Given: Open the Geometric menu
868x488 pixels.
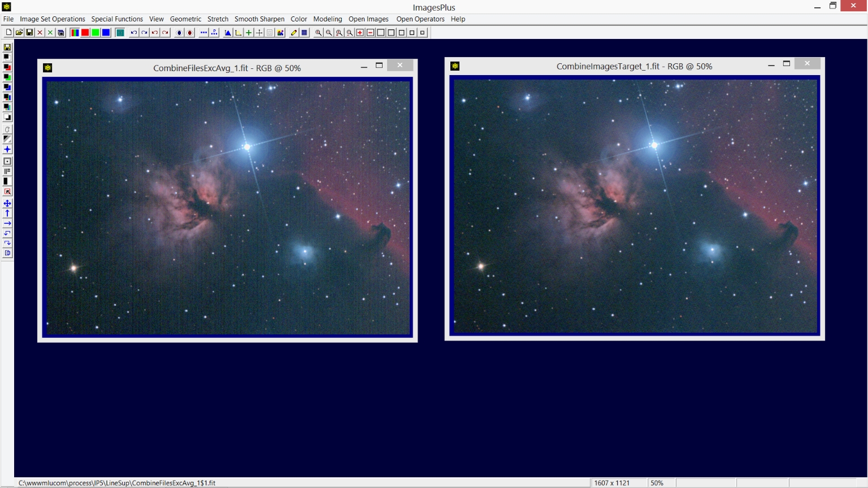Looking at the screenshot, I should point(185,19).
